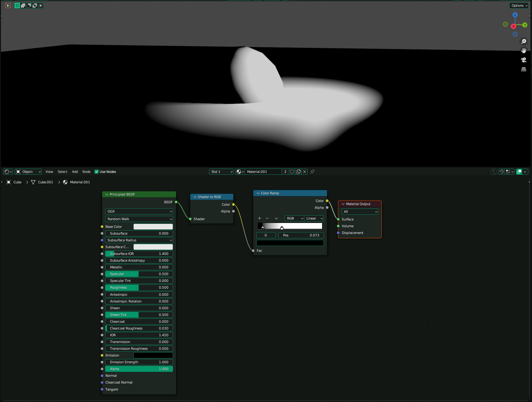Select the box select tool icon
This screenshot has width=532, height=402.
click(x=8, y=6)
